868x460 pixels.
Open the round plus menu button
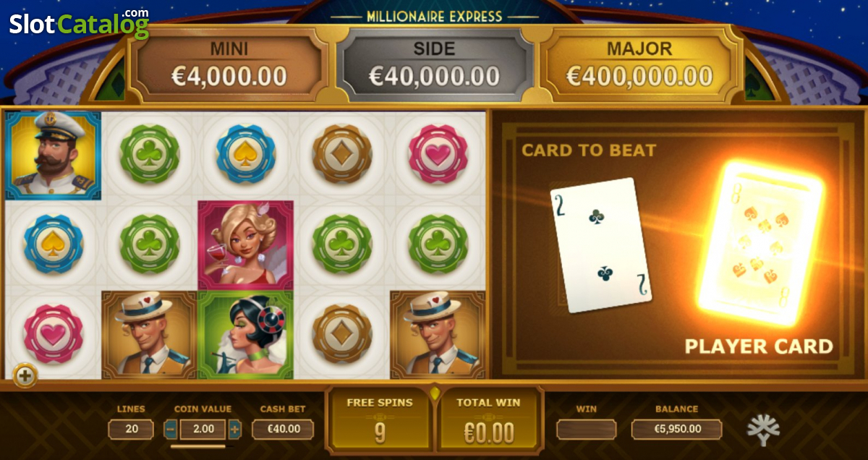click(x=25, y=375)
